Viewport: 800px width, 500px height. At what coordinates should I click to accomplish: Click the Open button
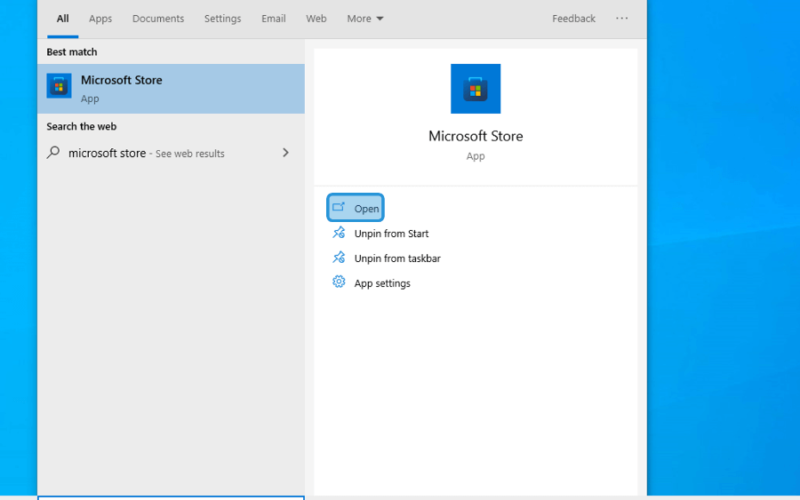coord(356,208)
